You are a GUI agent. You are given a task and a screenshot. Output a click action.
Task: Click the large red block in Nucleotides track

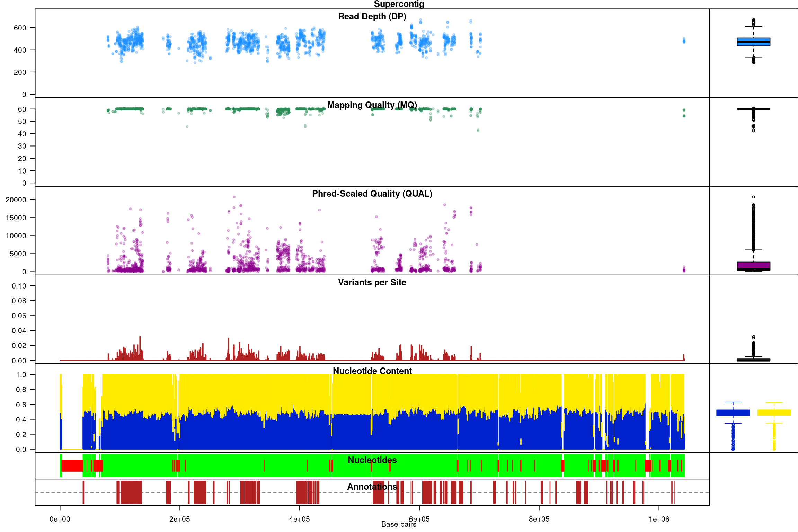(x=72, y=465)
